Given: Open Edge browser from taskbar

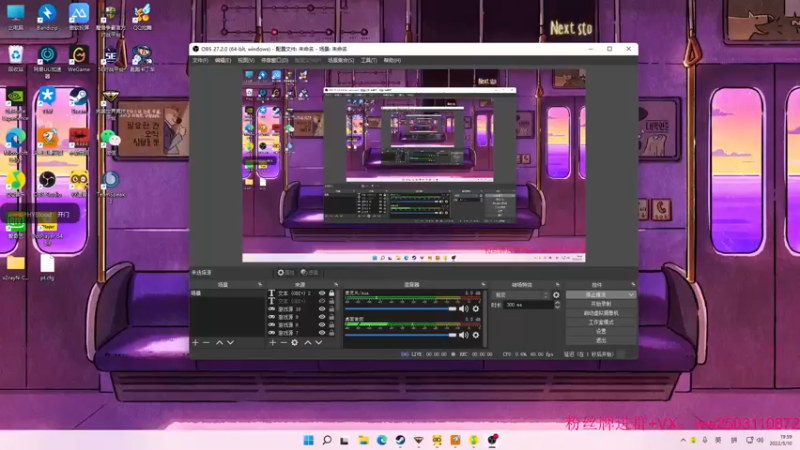Looking at the screenshot, I should (x=382, y=440).
